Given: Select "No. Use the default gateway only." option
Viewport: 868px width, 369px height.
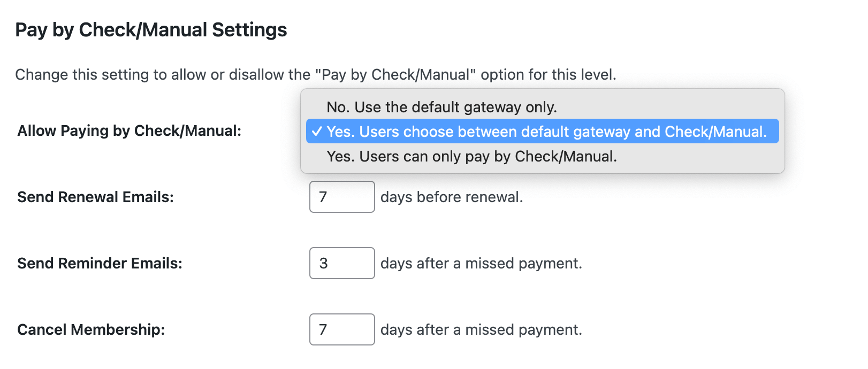Looking at the screenshot, I should click(442, 107).
